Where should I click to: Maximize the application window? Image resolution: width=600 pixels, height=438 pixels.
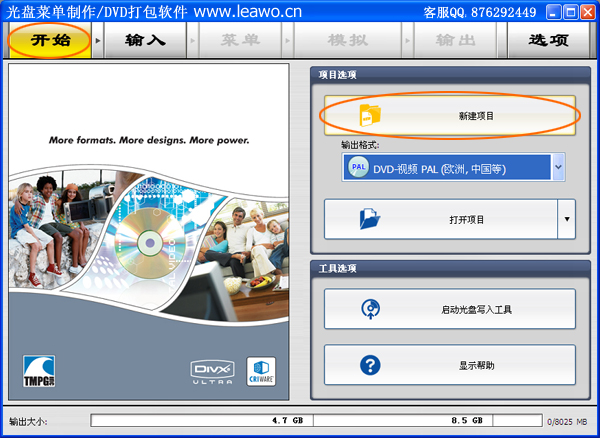click(x=571, y=12)
